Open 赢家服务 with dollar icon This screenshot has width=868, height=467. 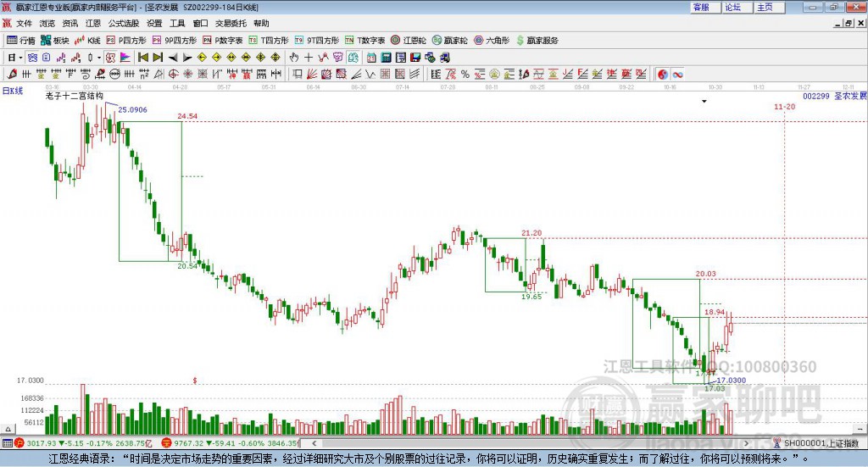537,41
